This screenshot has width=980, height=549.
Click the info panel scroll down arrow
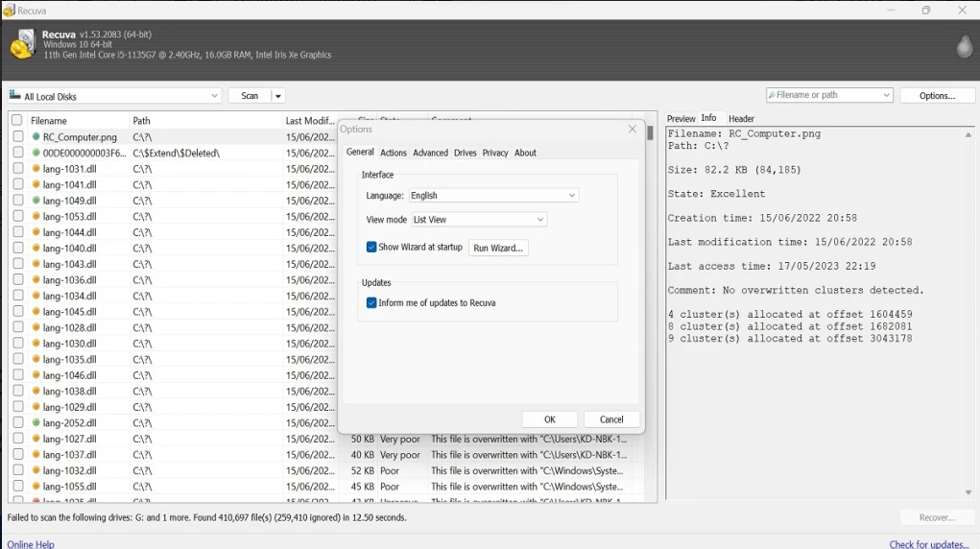coord(968,492)
